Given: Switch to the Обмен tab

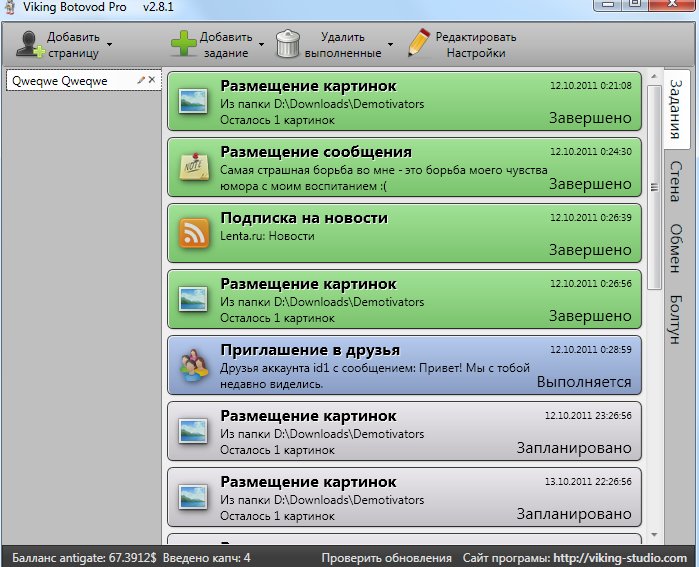Looking at the screenshot, I should click(676, 248).
